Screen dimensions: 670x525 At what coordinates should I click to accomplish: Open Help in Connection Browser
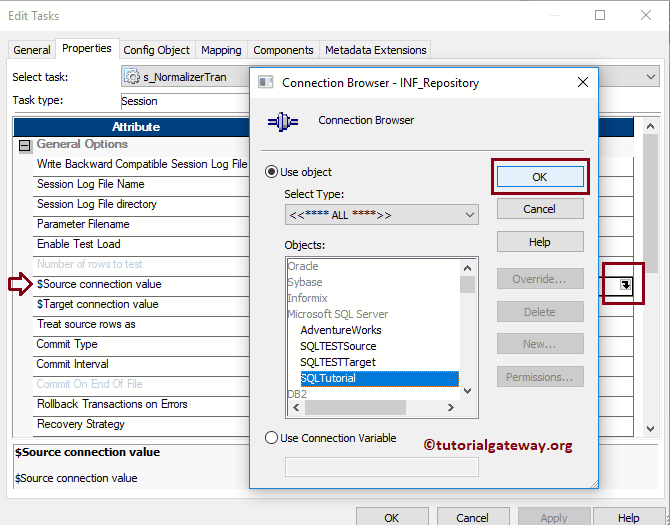[x=540, y=242]
